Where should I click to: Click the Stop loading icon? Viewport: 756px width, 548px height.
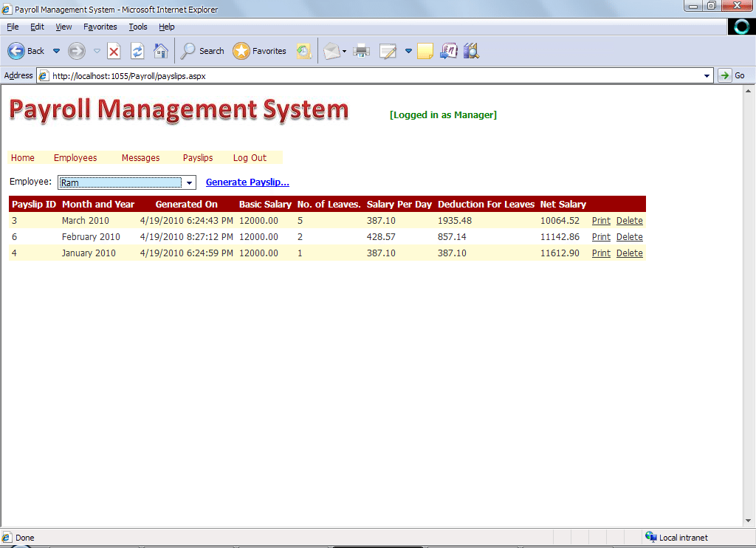(114, 51)
